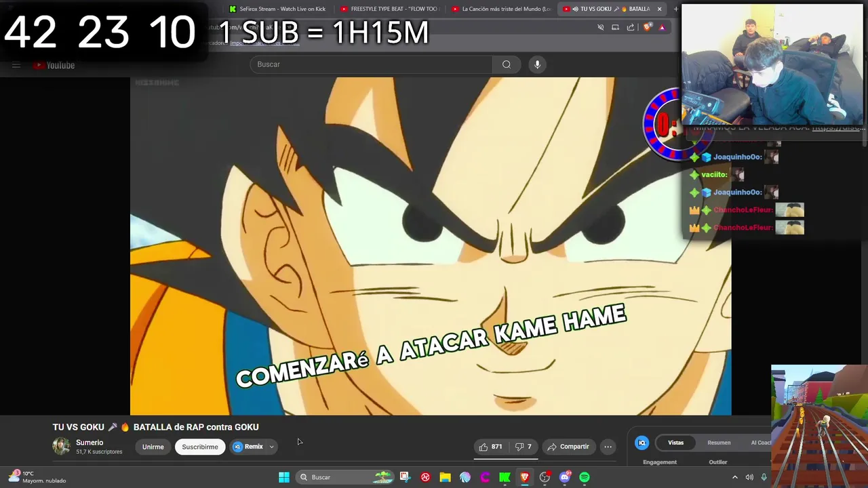The height and width of the screenshot is (488, 868).
Task: Switch to FREESTYLE TYPE BEAT tab
Action: click(x=390, y=9)
